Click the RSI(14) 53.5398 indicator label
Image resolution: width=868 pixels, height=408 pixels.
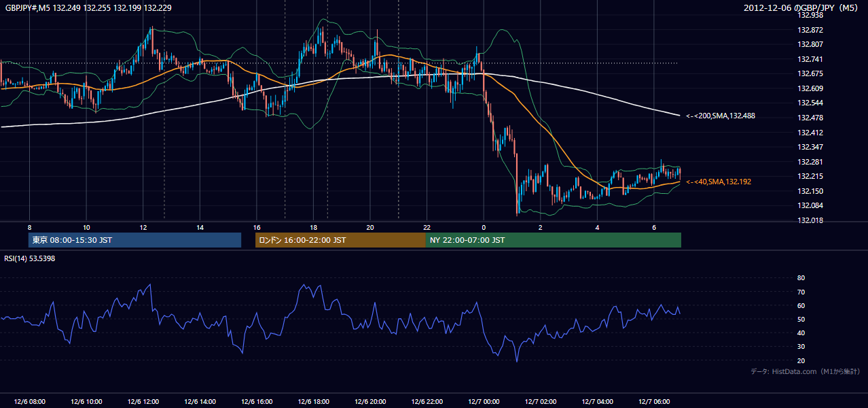click(x=30, y=258)
